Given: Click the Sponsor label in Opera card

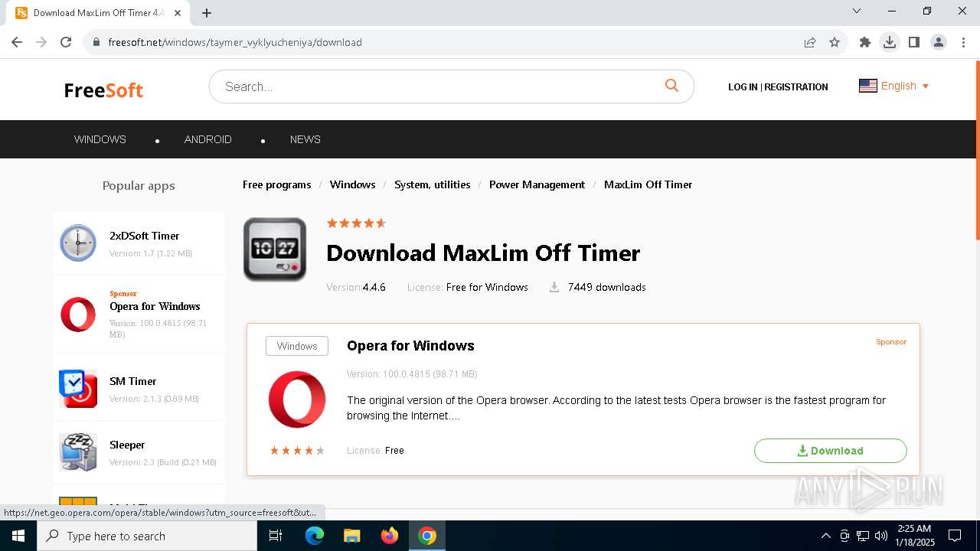Looking at the screenshot, I should 891,342.
